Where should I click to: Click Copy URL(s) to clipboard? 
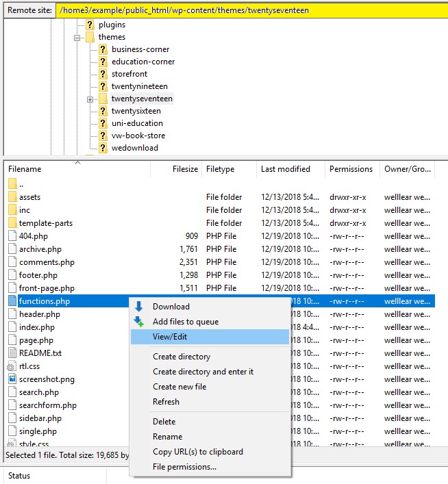(197, 452)
